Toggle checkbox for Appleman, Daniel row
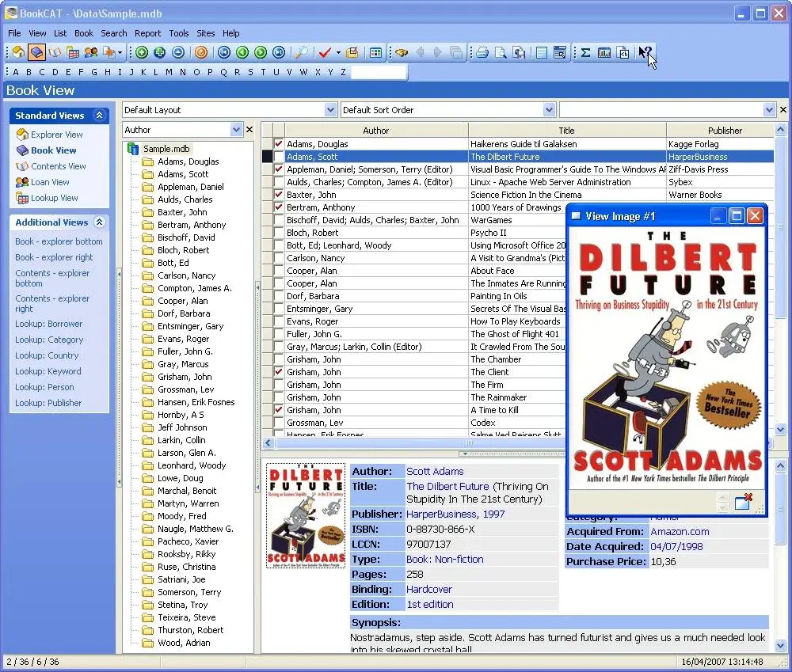 (x=278, y=169)
